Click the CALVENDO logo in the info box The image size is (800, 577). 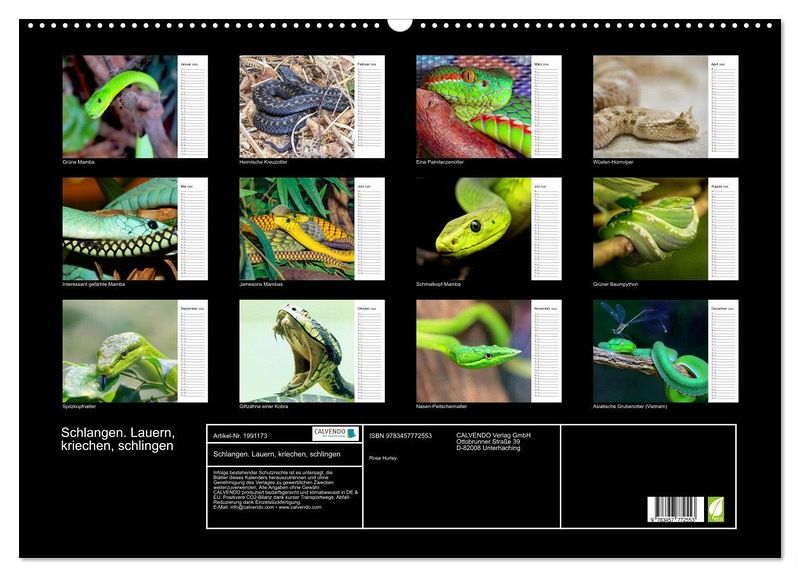click(335, 434)
